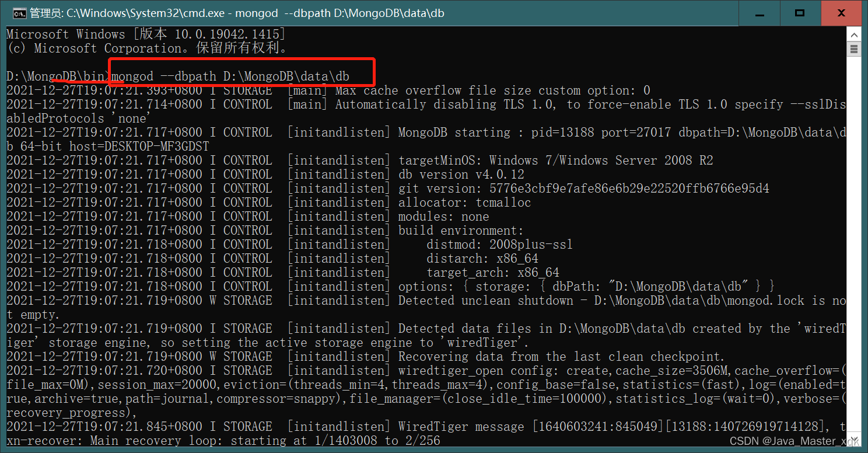Click the window title bar text
The width and height of the screenshot is (868, 453).
tap(237, 13)
